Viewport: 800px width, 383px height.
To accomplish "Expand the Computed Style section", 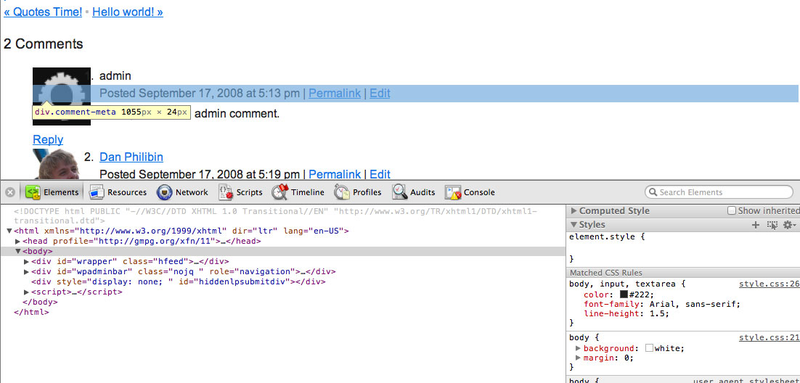I will pyautogui.click(x=574, y=211).
